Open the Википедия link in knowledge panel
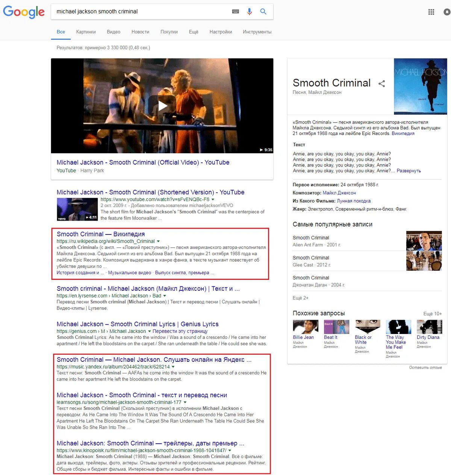This screenshot has height=476, width=451. coord(403,133)
